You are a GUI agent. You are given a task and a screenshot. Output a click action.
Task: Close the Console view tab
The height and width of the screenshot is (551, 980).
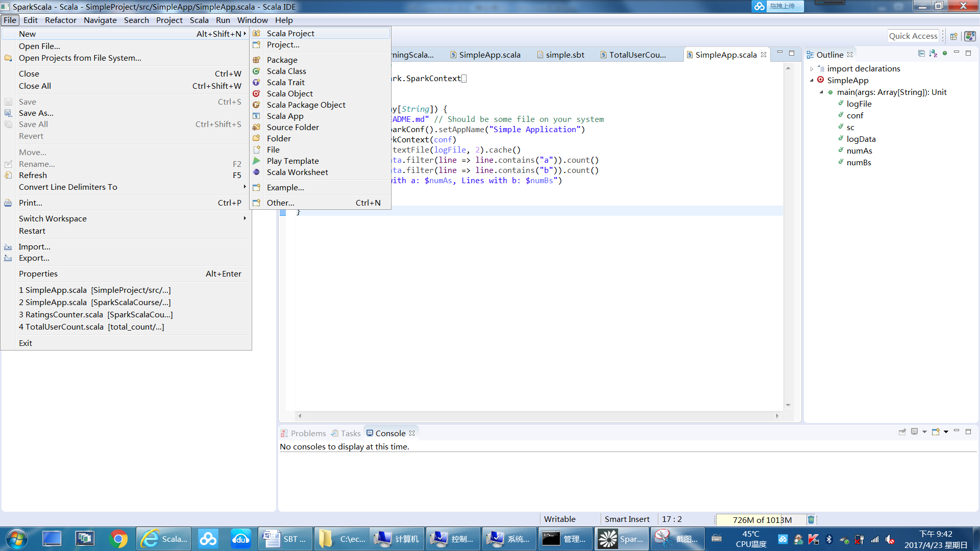tap(412, 433)
